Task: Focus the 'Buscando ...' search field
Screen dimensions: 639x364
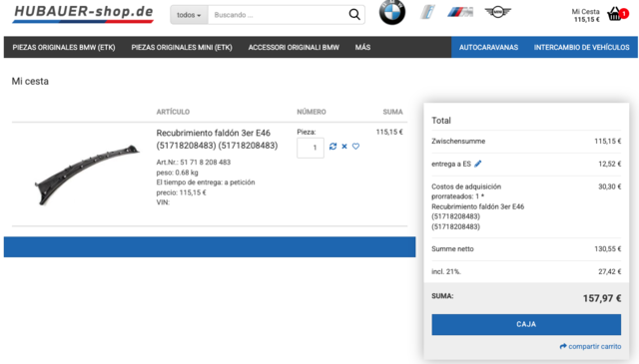Action: click(277, 15)
